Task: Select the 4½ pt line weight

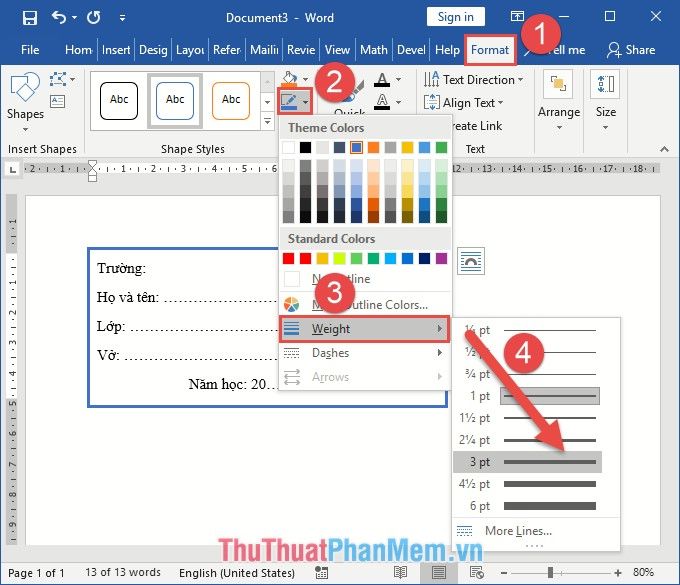Action: click(528, 484)
